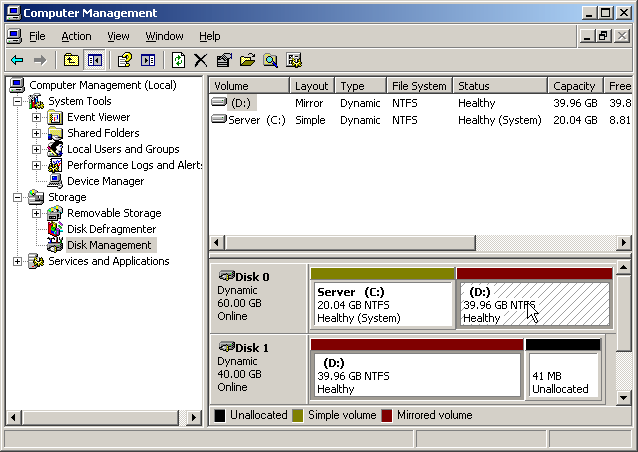Screen dimensions: 638x452
Task: Click the Back arrow toolbar icon
Action: point(17,61)
